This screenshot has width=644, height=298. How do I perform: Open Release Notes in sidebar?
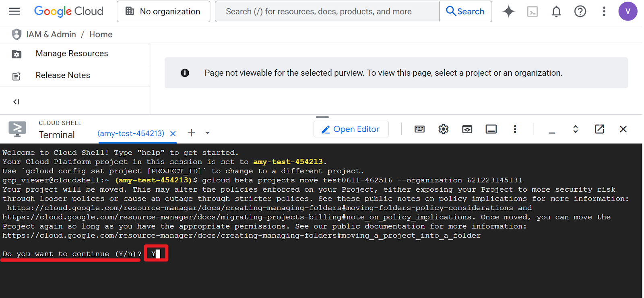click(75, 75)
